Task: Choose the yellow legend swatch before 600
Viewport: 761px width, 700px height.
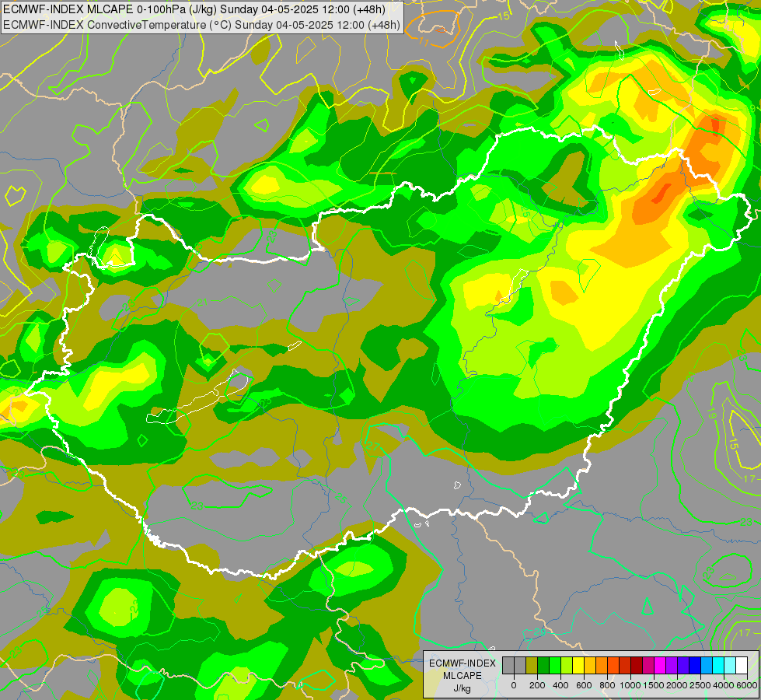Action: (x=578, y=665)
